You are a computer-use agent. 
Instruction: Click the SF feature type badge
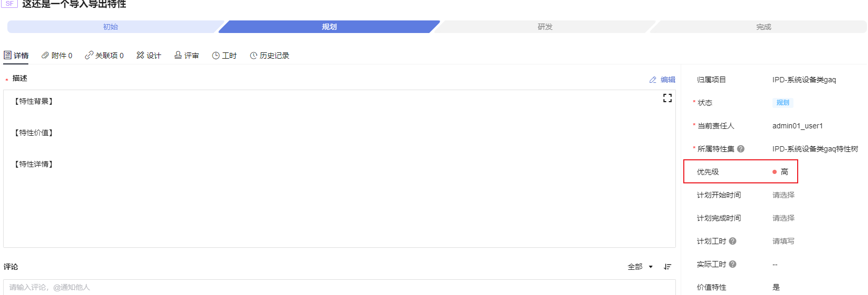[x=9, y=4]
